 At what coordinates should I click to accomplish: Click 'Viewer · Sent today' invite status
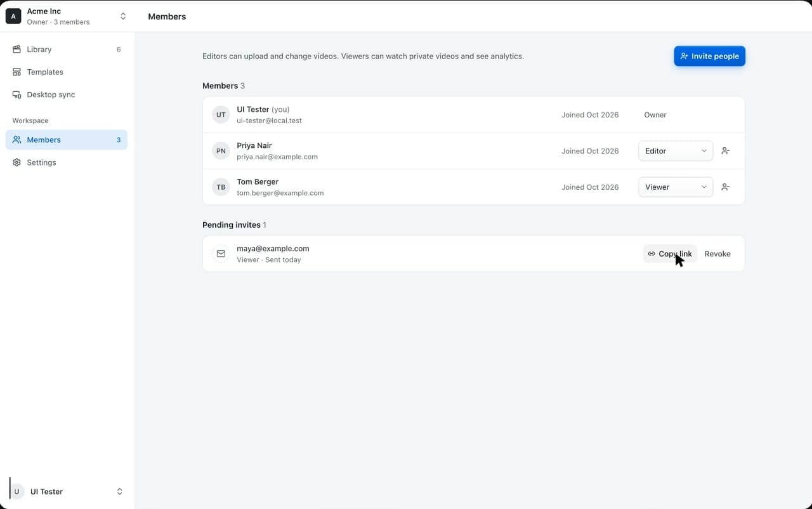click(x=269, y=260)
